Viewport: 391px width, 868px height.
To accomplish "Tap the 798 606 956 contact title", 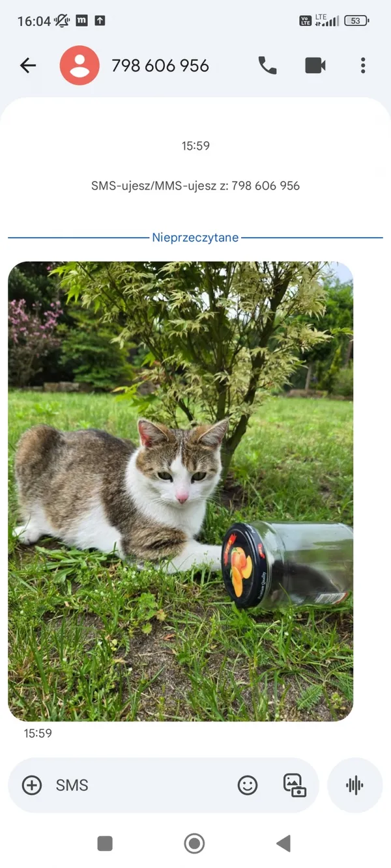I will [x=160, y=66].
